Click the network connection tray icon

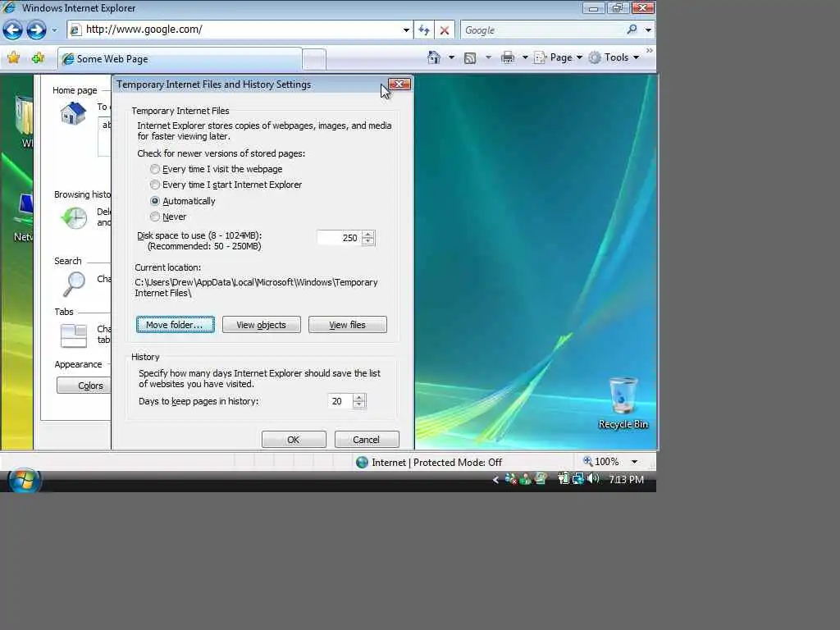[x=578, y=478]
